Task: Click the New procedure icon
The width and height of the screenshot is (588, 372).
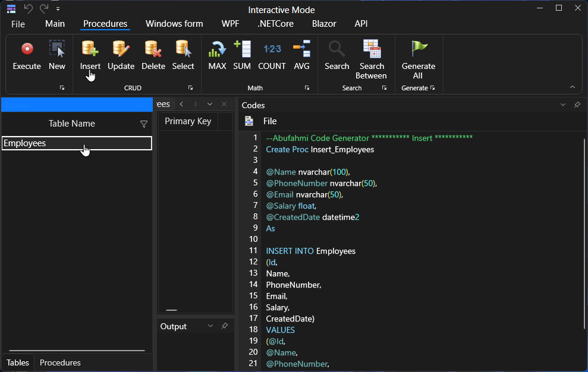Action: [x=57, y=48]
